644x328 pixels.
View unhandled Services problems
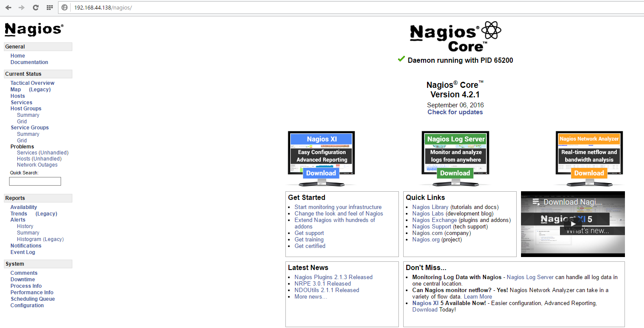pyautogui.click(x=42, y=152)
